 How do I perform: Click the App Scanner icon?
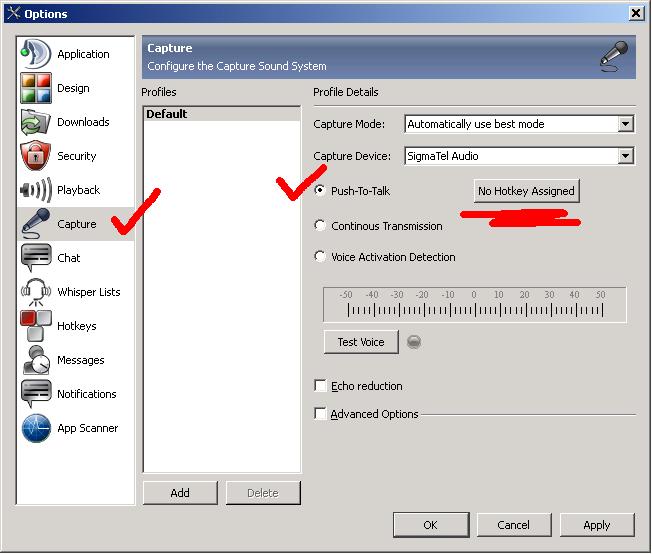click(x=36, y=428)
